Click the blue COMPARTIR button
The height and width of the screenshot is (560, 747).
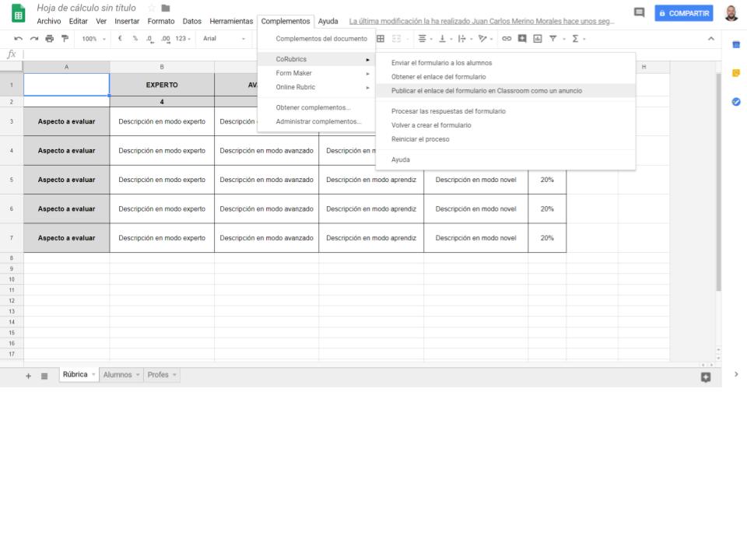683,13
